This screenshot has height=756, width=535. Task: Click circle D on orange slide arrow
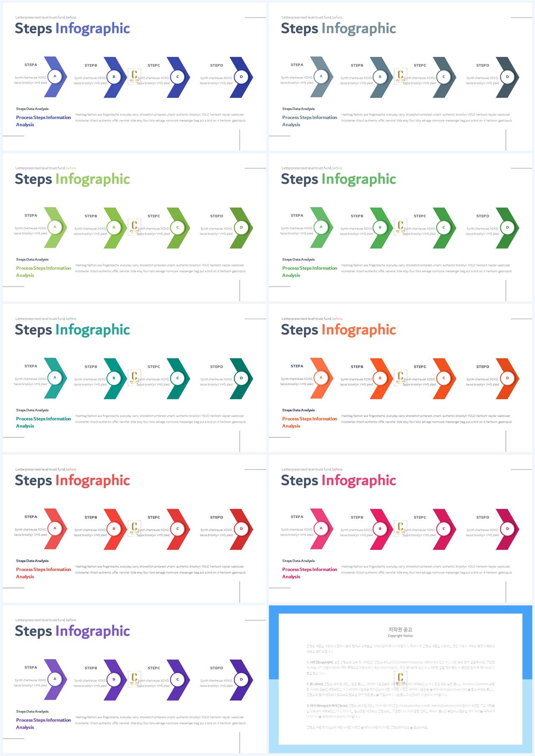(x=507, y=378)
